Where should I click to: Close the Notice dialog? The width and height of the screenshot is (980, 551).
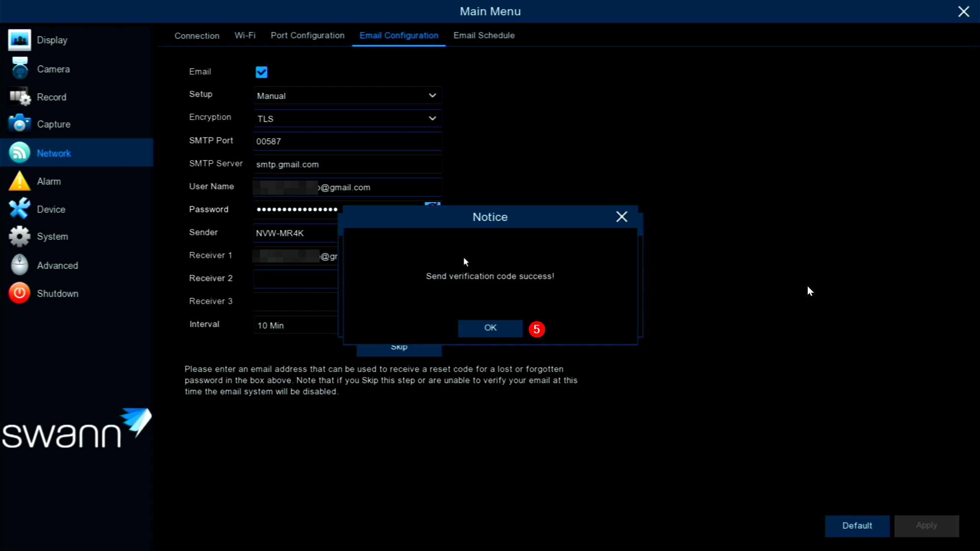621,217
